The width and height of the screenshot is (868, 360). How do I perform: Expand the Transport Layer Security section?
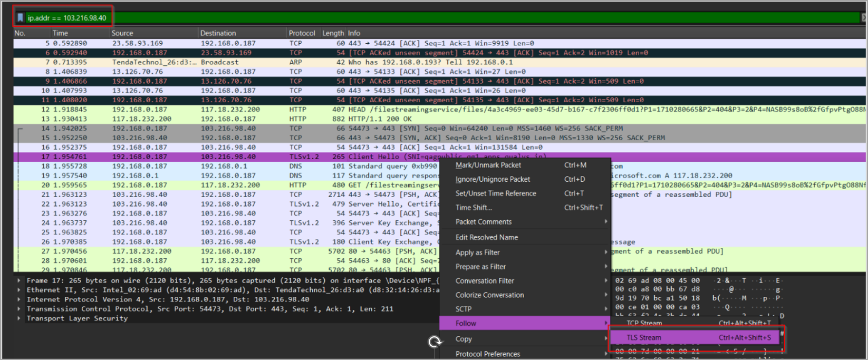(19, 319)
